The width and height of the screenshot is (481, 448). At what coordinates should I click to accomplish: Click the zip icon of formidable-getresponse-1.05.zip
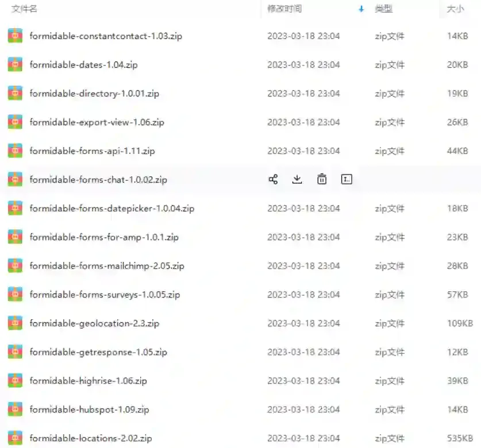15,352
